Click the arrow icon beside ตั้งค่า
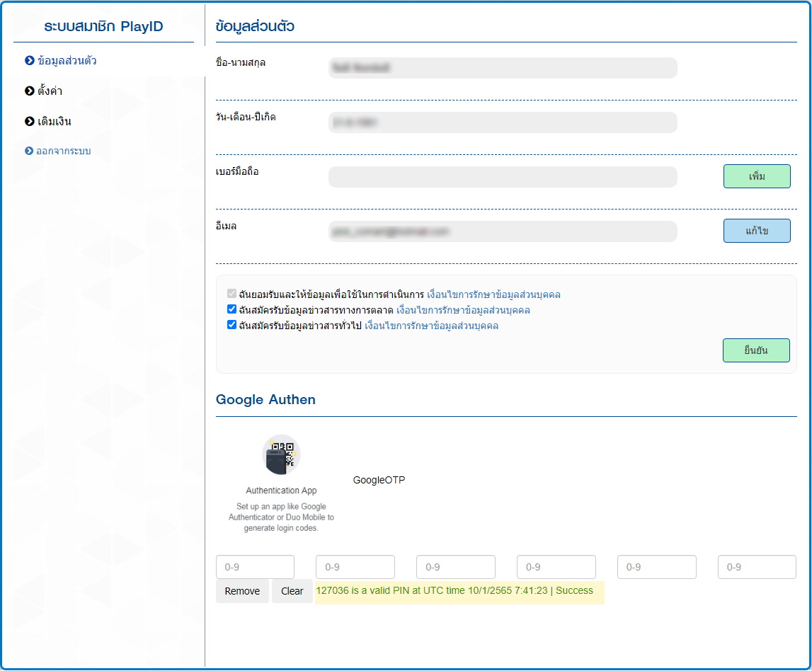The width and height of the screenshot is (812, 671). coord(30,91)
